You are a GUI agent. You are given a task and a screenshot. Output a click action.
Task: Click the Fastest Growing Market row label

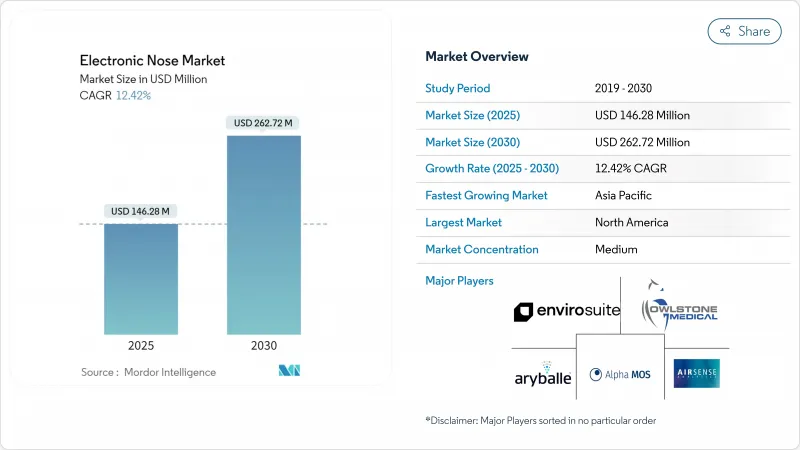point(486,196)
